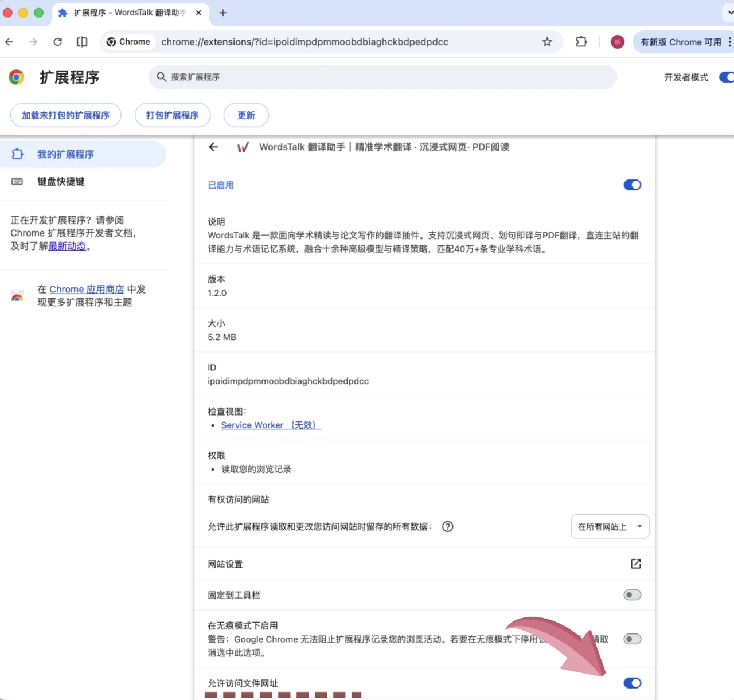Go back to extensions list arrow
The image size is (734, 700).
click(213, 147)
